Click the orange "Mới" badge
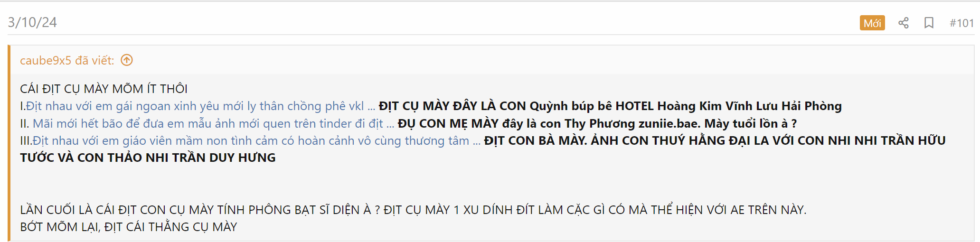This screenshot has width=980, height=242. (872, 23)
